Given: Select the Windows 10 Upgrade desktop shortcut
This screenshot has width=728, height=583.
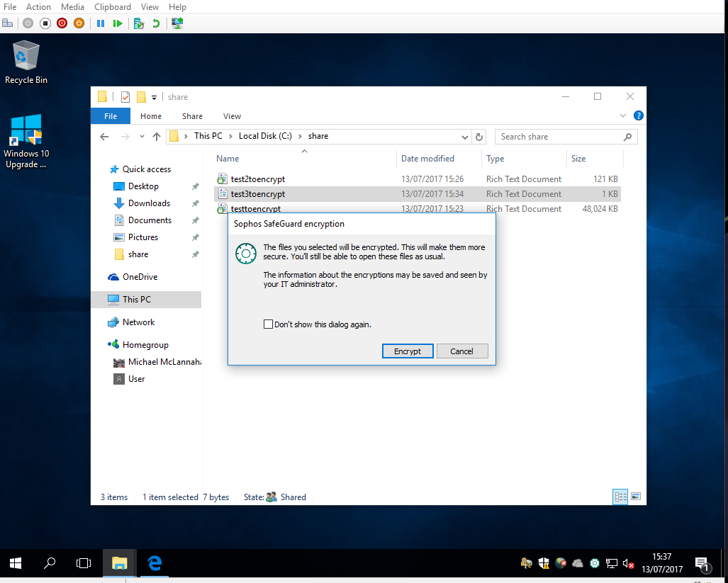Looking at the screenshot, I should point(26,142).
